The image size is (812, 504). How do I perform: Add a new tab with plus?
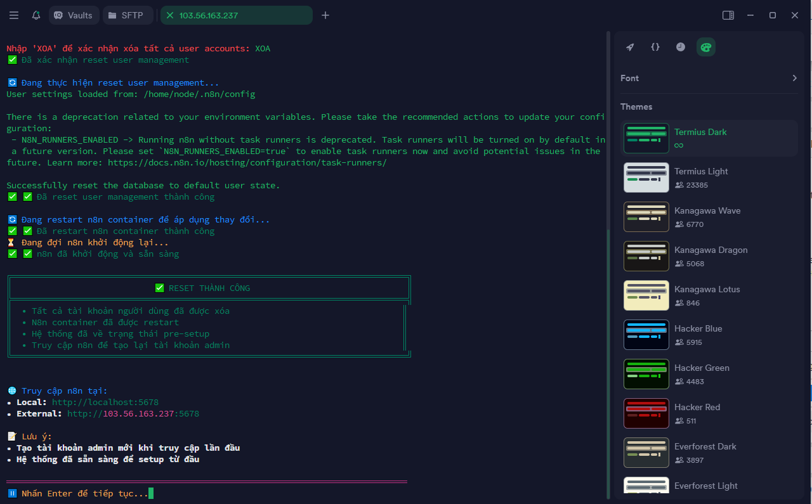click(325, 15)
